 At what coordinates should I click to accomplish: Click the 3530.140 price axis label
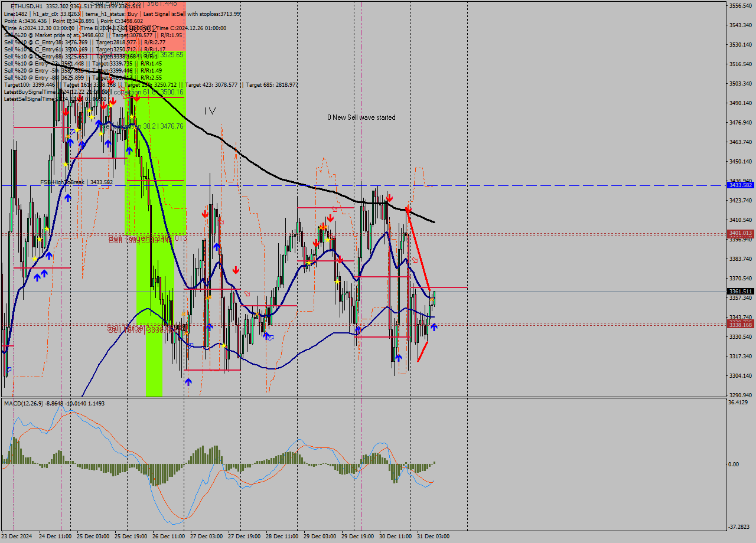pyautogui.click(x=741, y=45)
